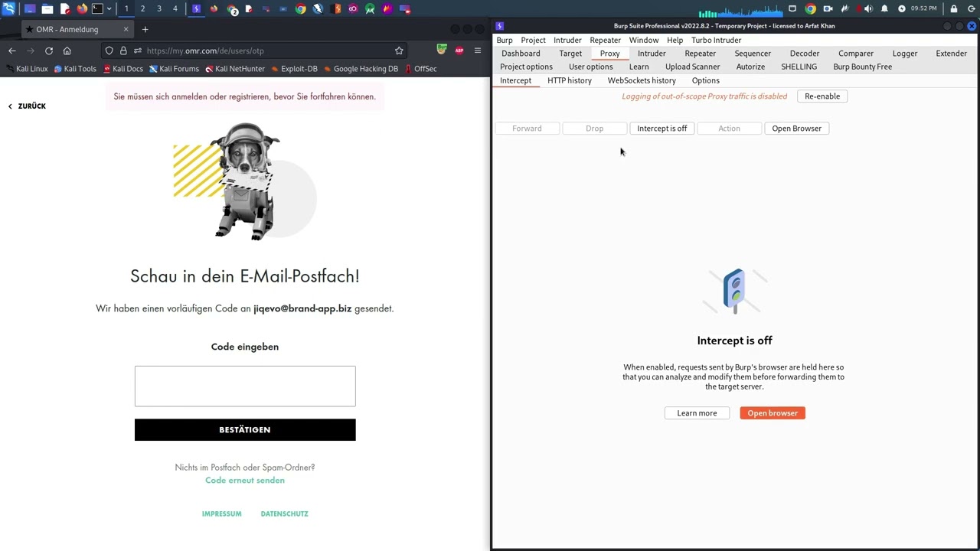980x551 pixels.
Task: Close the OMR - Anmeldung tab
Action: click(126, 30)
